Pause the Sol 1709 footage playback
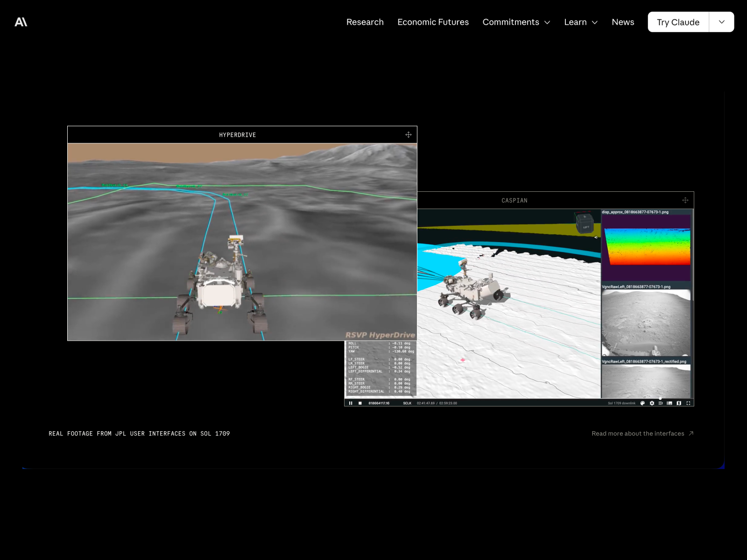 pos(351,403)
